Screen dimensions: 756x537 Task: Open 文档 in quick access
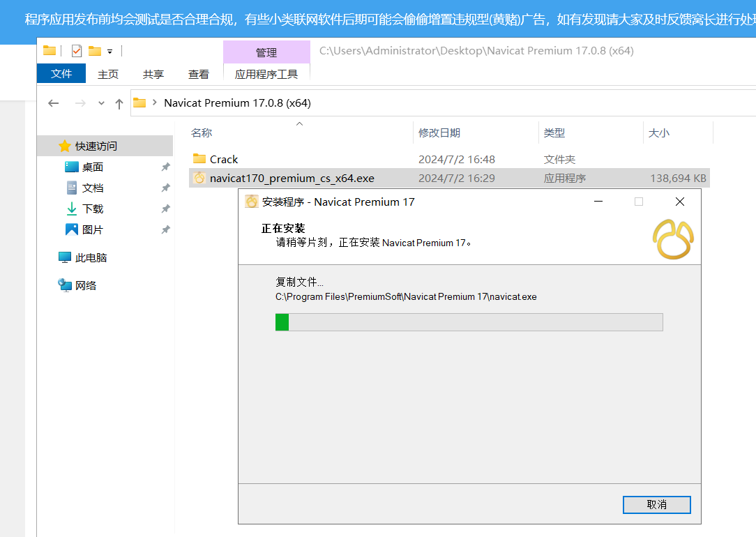click(93, 188)
